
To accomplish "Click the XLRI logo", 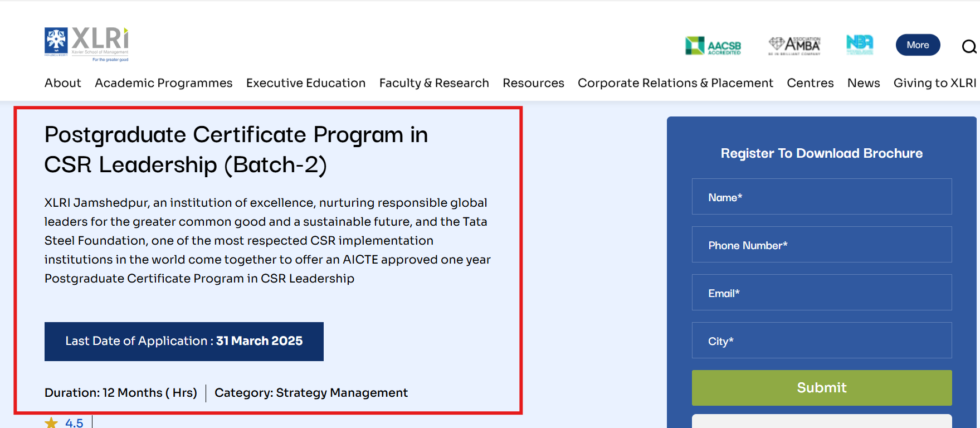I will click(86, 44).
